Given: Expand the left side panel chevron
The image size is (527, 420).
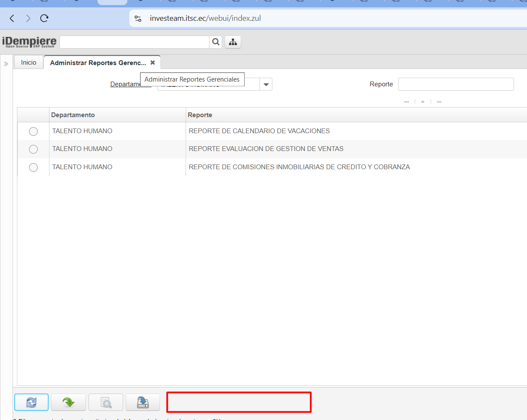Looking at the screenshot, I should pyautogui.click(x=6, y=64).
